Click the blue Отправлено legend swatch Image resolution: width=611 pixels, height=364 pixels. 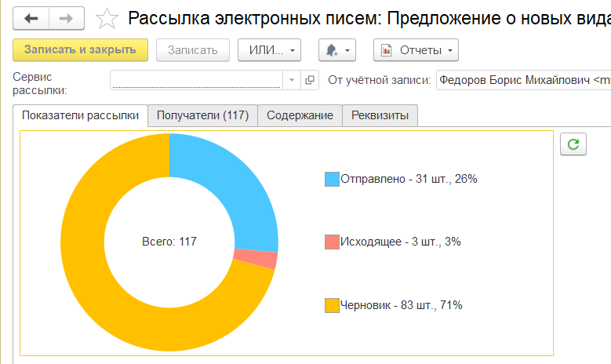[332, 179]
